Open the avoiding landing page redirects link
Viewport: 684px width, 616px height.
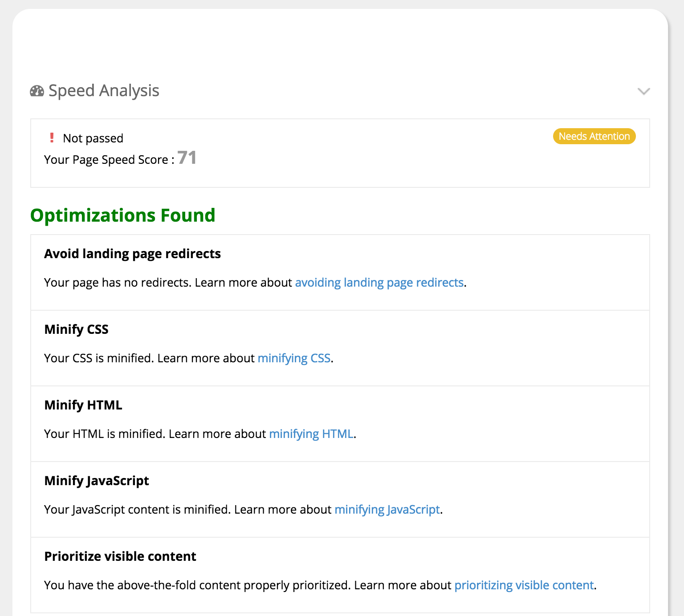click(x=379, y=282)
